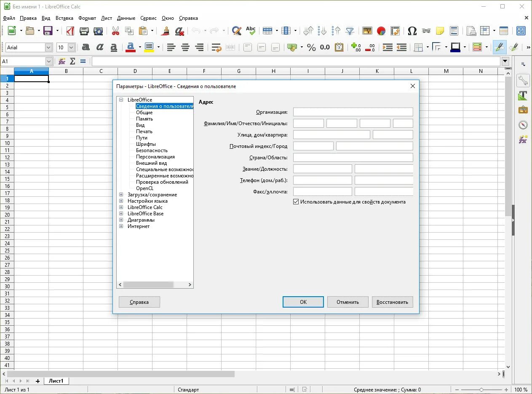The height and width of the screenshot is (394, 532).
Task: Click the Bold formatting icon
Action: (x=86, y=47)
